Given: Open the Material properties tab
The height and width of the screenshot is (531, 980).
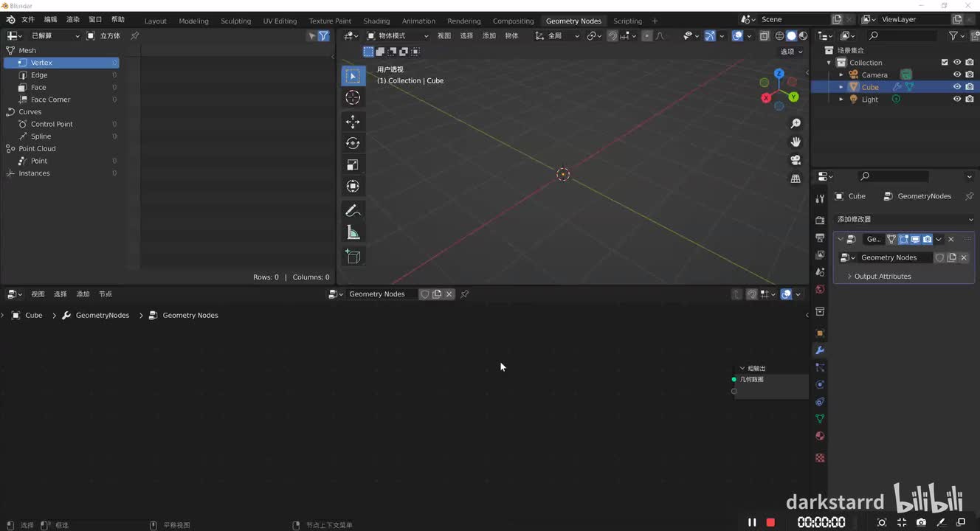Looking at the screenshot, I should point(820,436).
